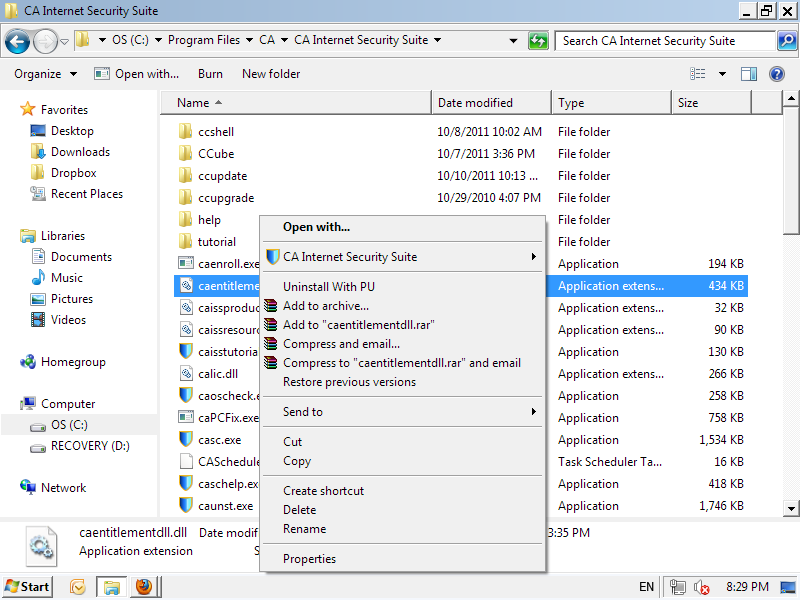Choose Restore previous versions
This screenshot has width=800, height=600.
point(349,382)
